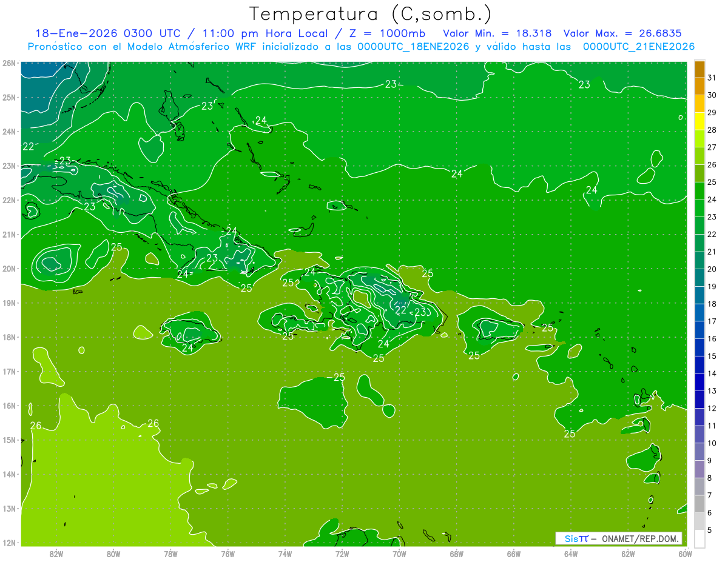This screenshot has width=728, height=562.
Task: Click the title "Temperatura (C,somb.)"
Action: point(371,14)
